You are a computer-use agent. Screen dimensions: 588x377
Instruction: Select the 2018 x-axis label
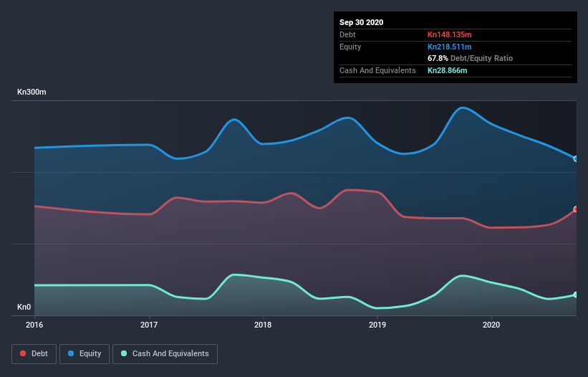pyautogui.click(x=263, y=325)
